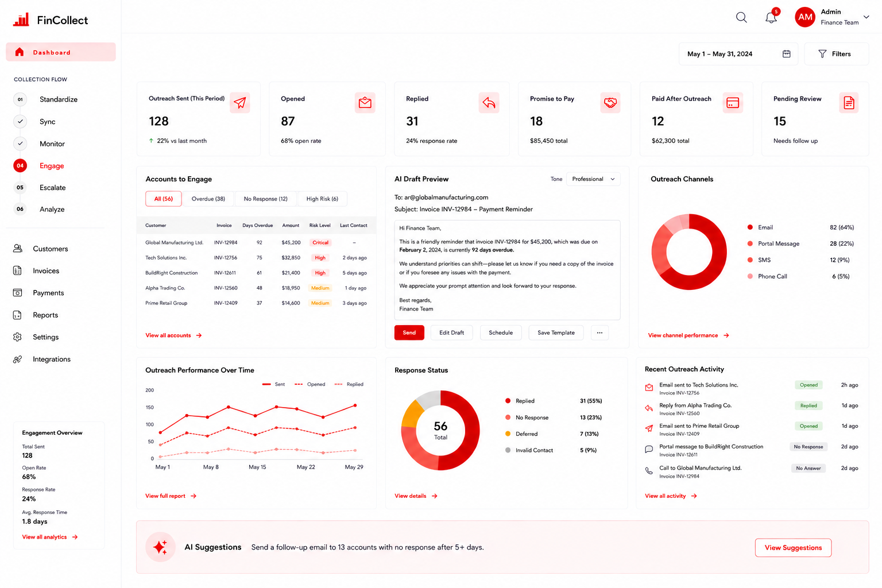Click chat bubble icon for BuildRight activity
The height and width of the screenshot is (588, 882).
[x=649, y=449]
